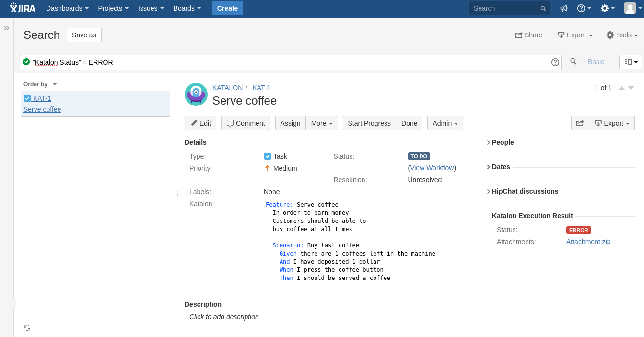Open the Projects menu
644x337 pixels.
pyautogui.click(x=113, y=8)
